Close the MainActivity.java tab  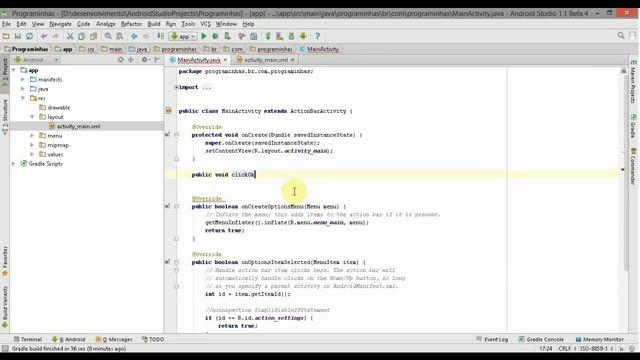click(x=225, y=60)
